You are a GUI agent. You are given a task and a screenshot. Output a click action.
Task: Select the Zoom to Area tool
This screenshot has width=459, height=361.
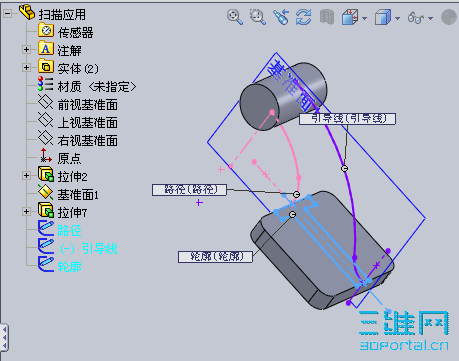tap(258, 17)
